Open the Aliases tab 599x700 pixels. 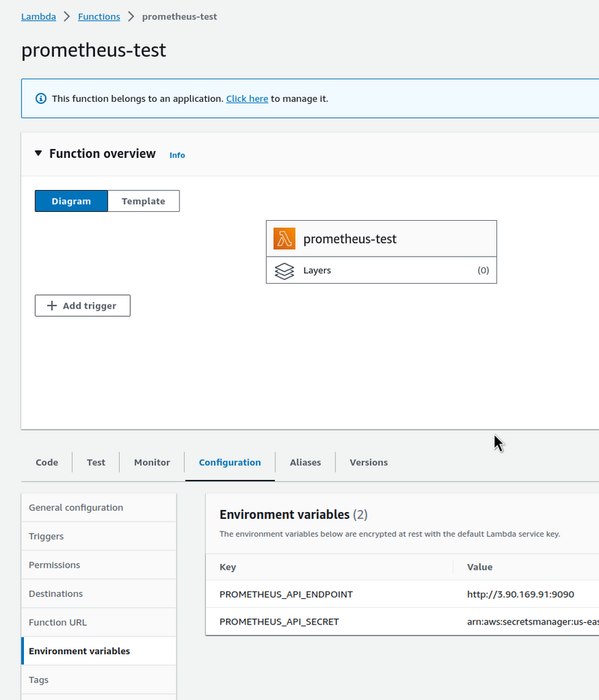305,463
